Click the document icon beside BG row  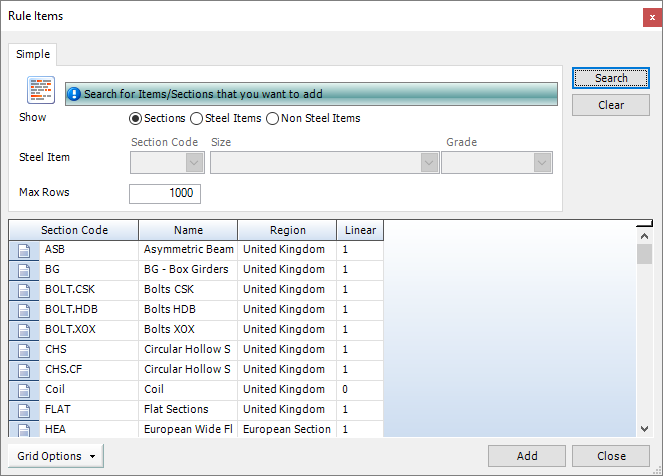(x=24, y=270)
